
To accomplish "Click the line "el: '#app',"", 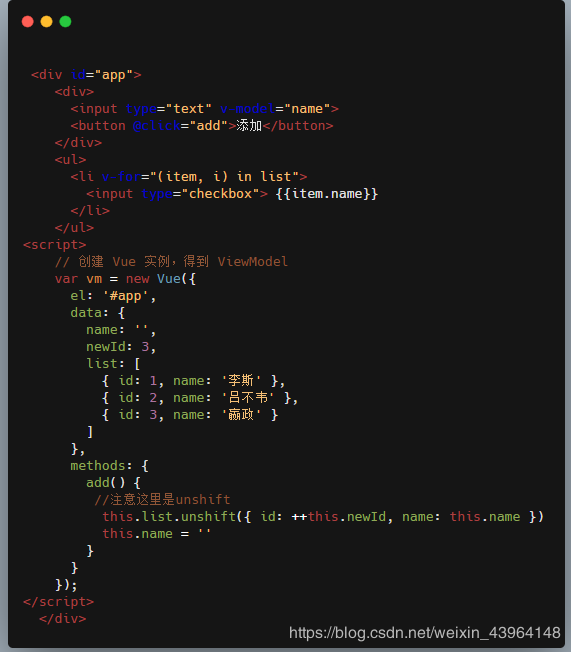I will pyautogui.click(x=113, y=296).
